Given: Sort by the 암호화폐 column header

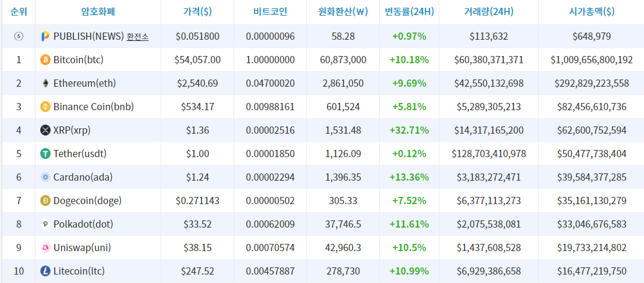Looking at the screenshot, I should (98, 12).
